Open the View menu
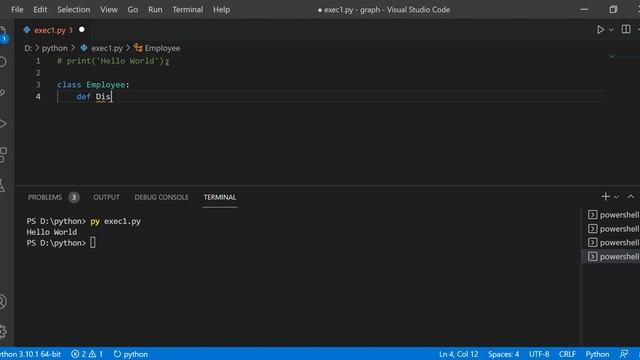640x360 pixels. [109, 9]
